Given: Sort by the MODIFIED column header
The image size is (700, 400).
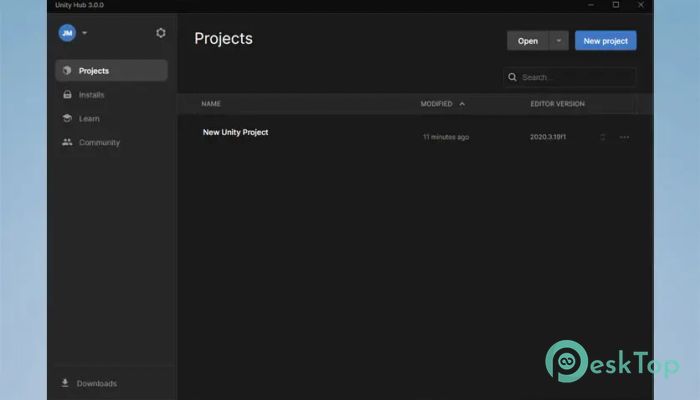Looking at the screenshot, I should pos(436,104).
